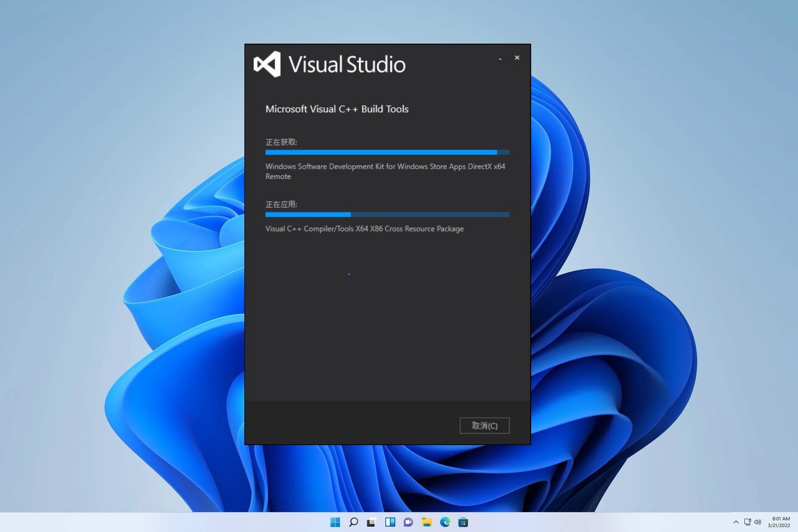Click the Visual Studio logo icon
This screenshot has width=798, height=532.
pyautogui.click(x=267, y=64)
